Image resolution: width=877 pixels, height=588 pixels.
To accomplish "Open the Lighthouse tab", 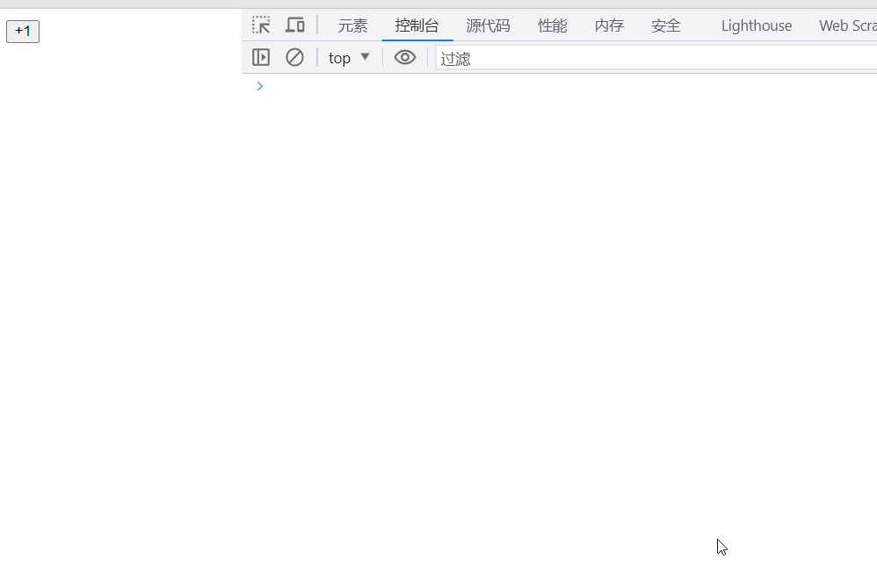I will point(757,25).
